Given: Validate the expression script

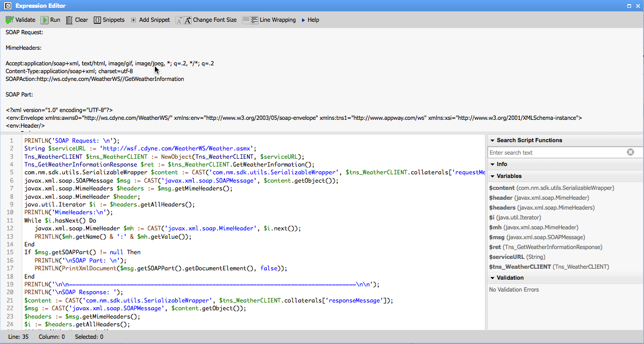Looking at the screenshot, I should [x=20, y=20].
